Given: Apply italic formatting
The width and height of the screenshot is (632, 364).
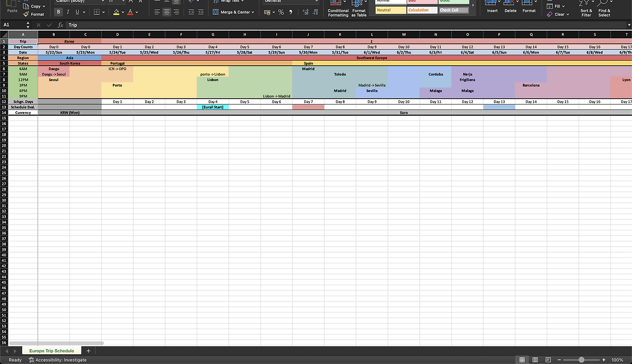Looking at the screenshot, I should pos(68,11).
